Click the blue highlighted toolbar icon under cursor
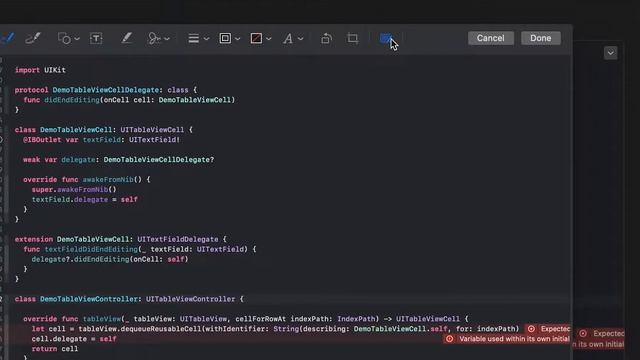 click(386, 38)
